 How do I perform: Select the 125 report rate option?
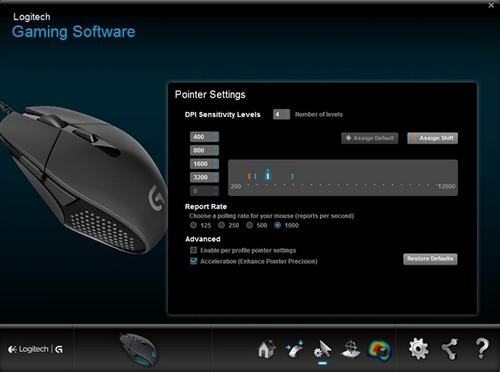(193, 225)
